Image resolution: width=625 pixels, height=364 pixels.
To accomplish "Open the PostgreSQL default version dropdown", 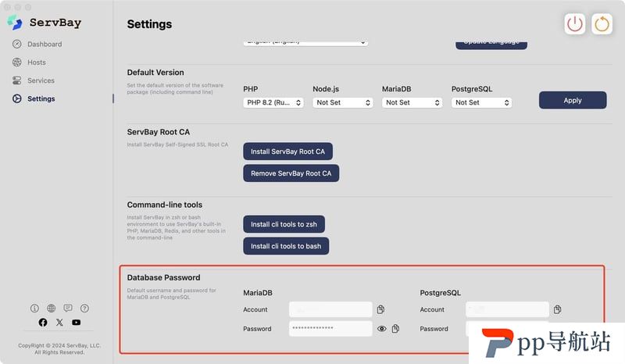I will coord(481,102).
